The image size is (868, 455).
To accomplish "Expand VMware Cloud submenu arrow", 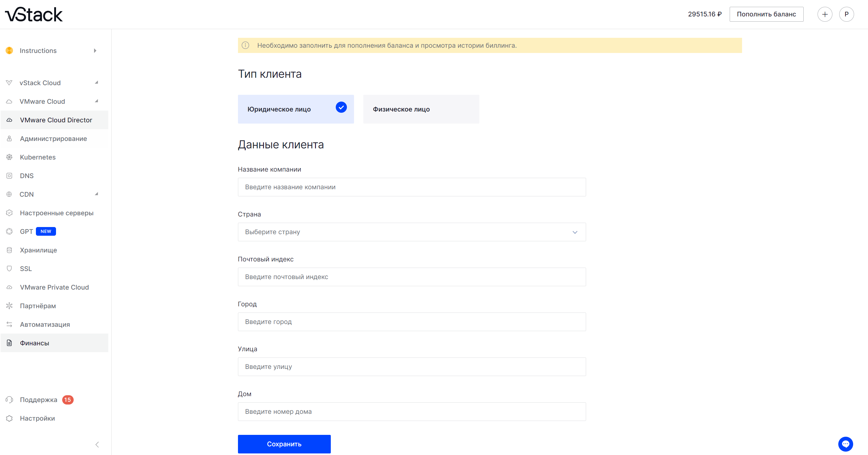I will click(96, 101).
